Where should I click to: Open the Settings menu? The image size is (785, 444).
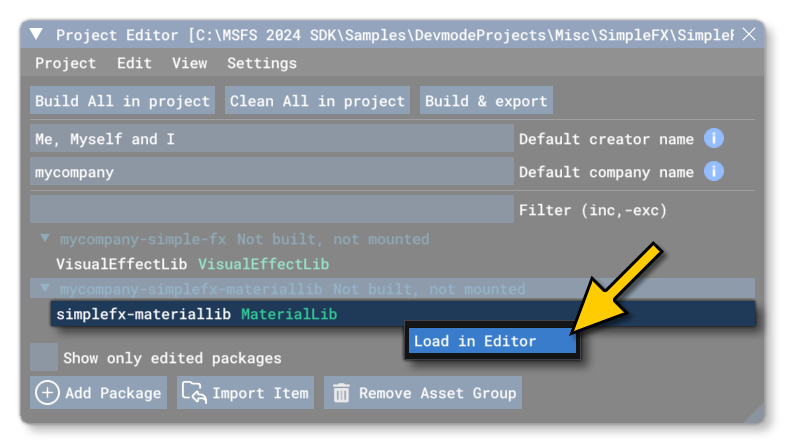262,63
